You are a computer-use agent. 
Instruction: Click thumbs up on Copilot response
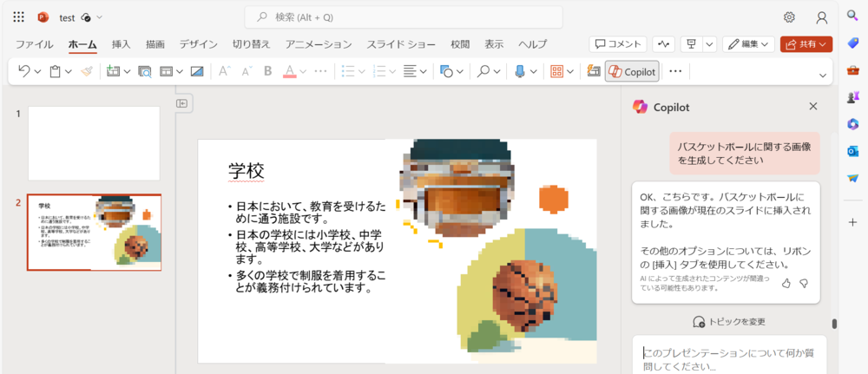[x=786, y=283]
